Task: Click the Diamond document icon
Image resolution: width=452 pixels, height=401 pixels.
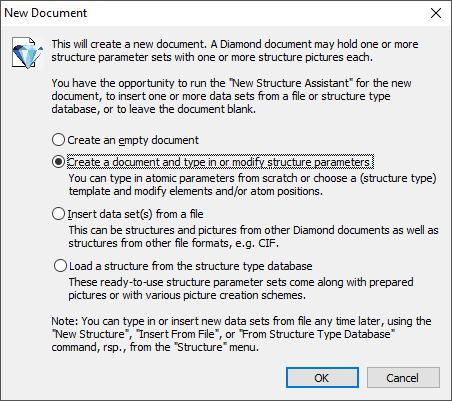Action: point(28,53)
